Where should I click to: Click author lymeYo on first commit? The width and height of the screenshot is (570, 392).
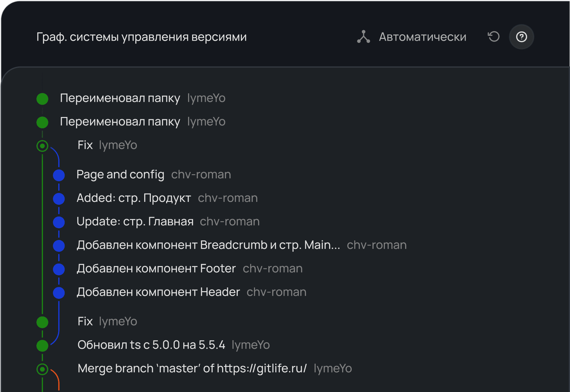[x=206, y=98]
